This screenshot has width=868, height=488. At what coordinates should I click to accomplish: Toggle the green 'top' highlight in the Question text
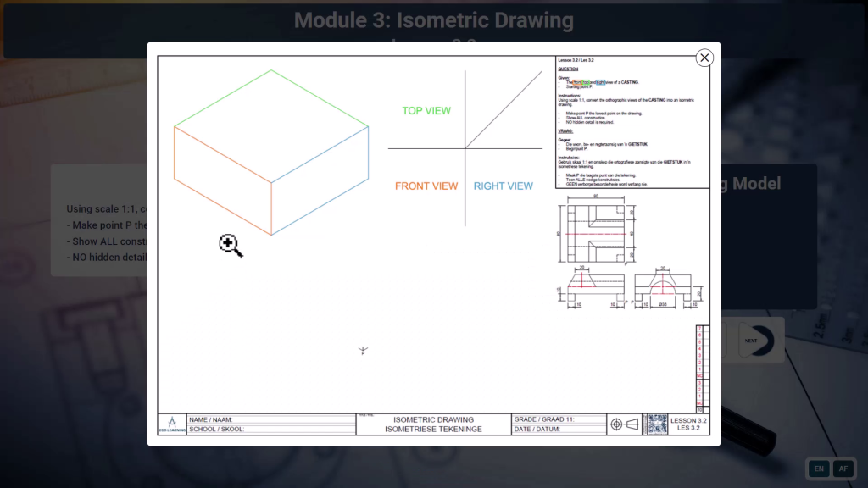[x=587, y=82]
